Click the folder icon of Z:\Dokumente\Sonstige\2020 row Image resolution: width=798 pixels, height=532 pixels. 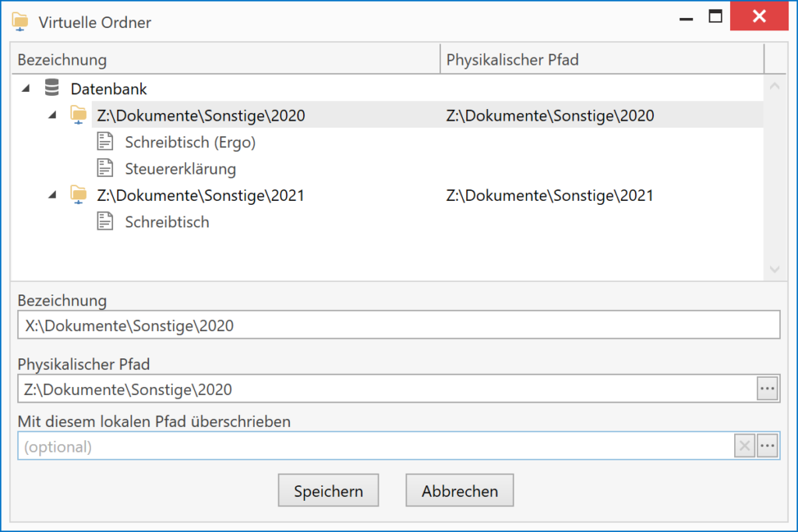pyautogui.click(x=79, y=115)
